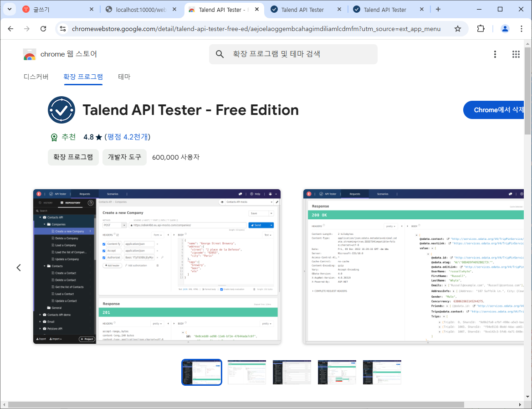Click the search magnifier icon
The height and width of the screenshot is (409, 532).
220,54
